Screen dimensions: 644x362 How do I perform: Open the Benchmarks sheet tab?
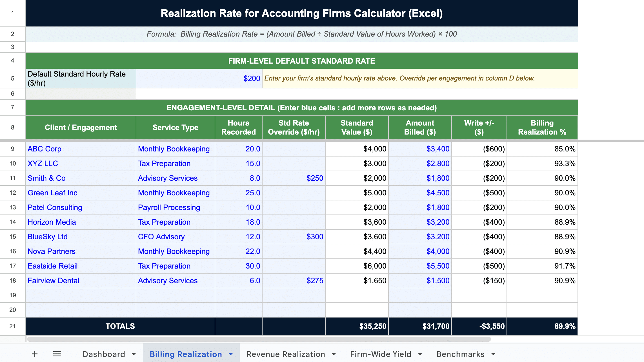(x=460, y=354)
